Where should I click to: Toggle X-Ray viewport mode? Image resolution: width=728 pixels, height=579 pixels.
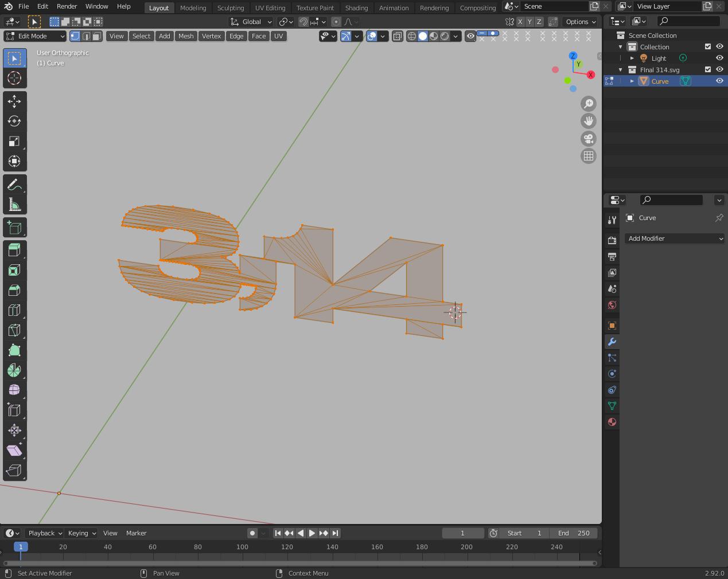click(398, 36)
